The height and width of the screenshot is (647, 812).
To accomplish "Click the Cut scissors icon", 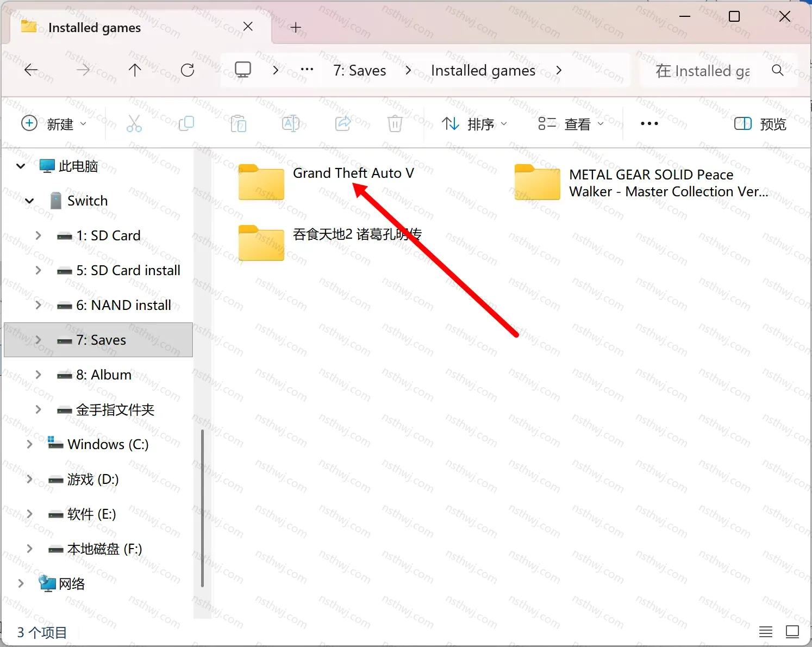I will pos(134,124).
